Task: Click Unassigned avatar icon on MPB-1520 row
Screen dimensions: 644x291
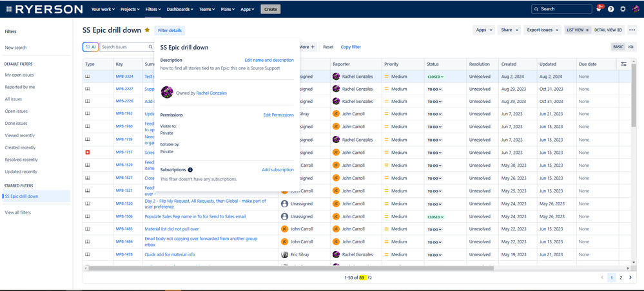Action: tap(284, 203)
